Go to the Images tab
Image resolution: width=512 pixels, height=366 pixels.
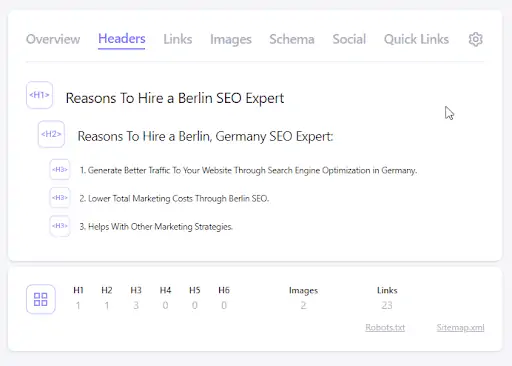point(231,40)
